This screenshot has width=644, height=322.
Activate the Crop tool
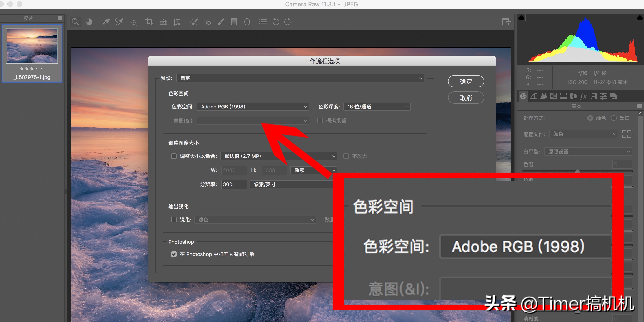(150, 22)
